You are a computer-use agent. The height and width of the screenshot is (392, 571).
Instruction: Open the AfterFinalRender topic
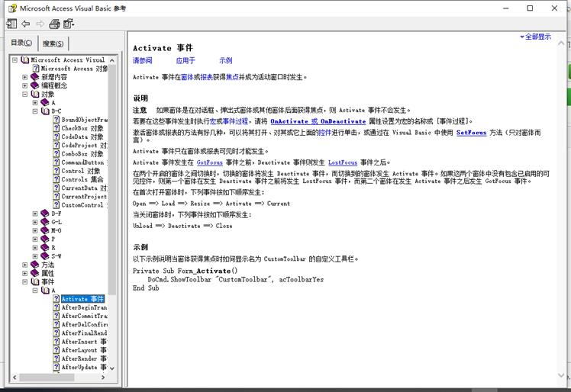[x=85, y=333]
